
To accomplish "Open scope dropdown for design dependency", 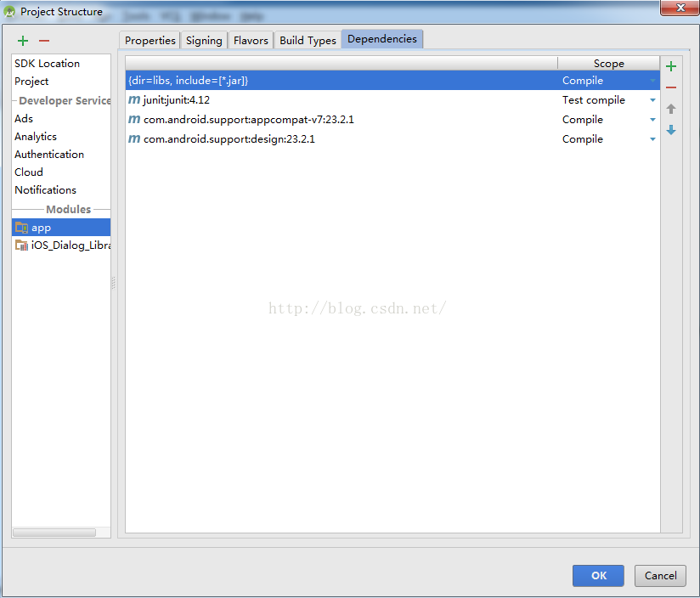I will point(652,139).
